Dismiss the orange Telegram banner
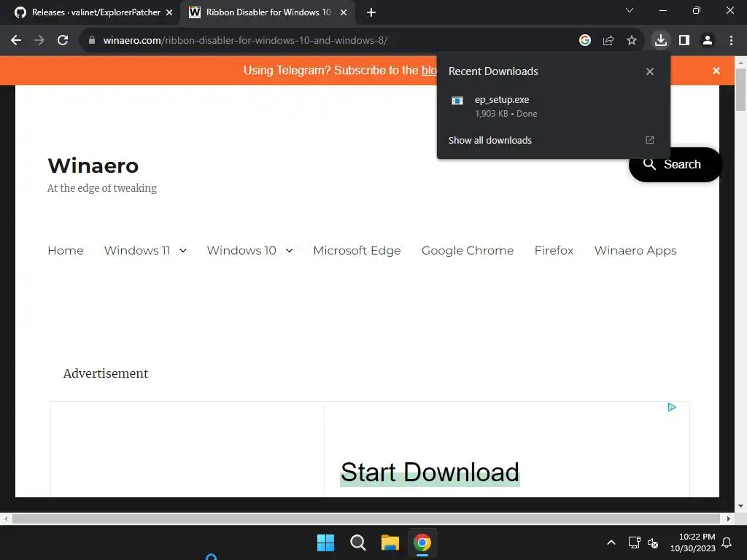The height and width of the screenshot is (560, 747). [x=716, y=71]
